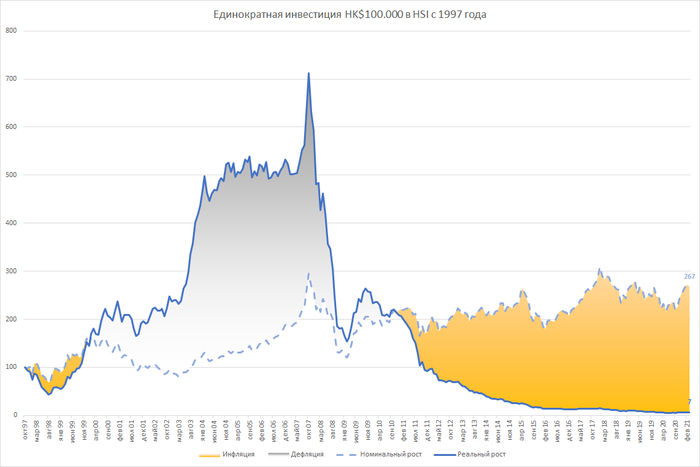Select the 'дек 01' date axis label
The image size is (700, 467).
click(143, 429)
